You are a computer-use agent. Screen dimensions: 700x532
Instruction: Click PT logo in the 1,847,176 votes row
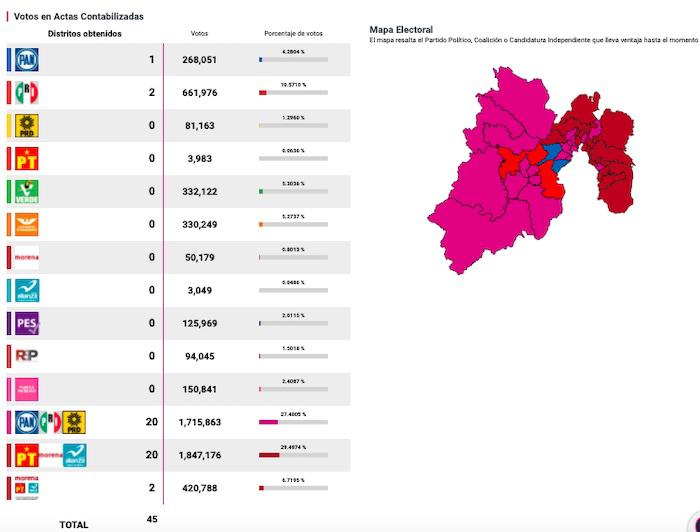pos(27,456)
